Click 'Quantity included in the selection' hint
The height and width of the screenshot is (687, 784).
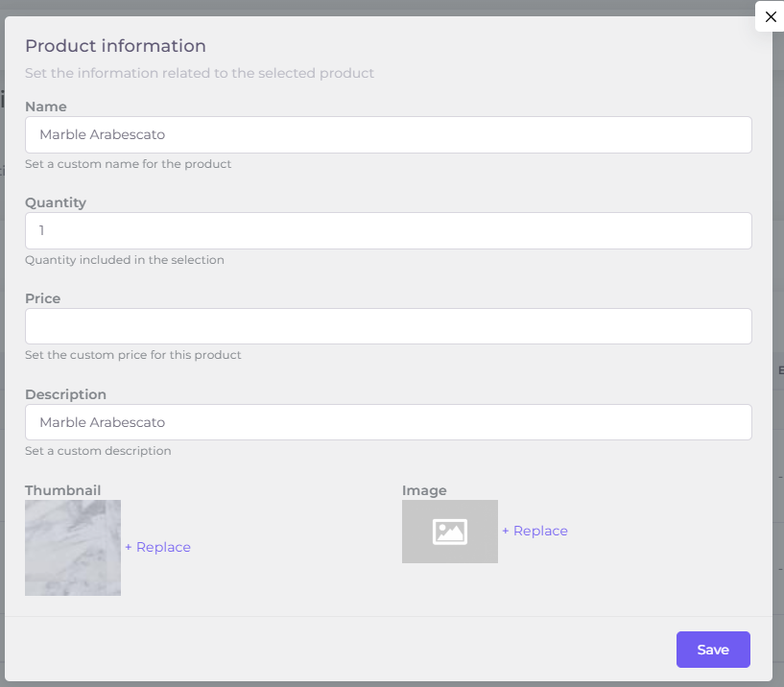click(125, 260)
